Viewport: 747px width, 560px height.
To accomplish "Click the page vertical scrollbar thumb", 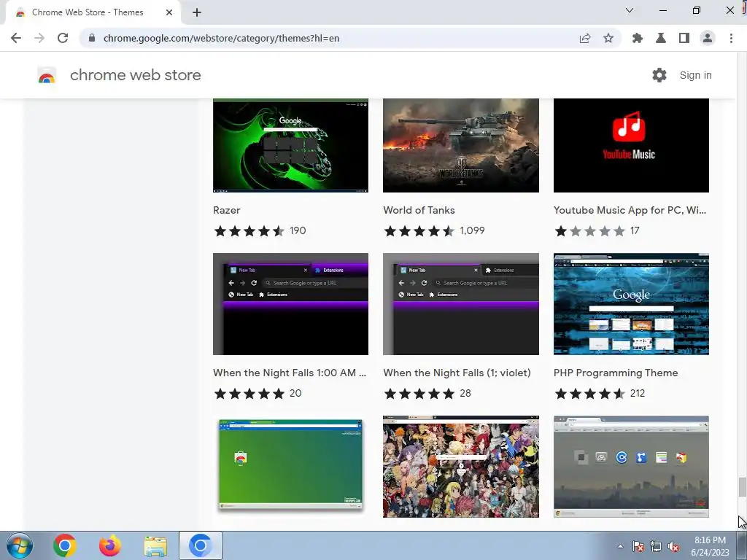I will [742, 486].
